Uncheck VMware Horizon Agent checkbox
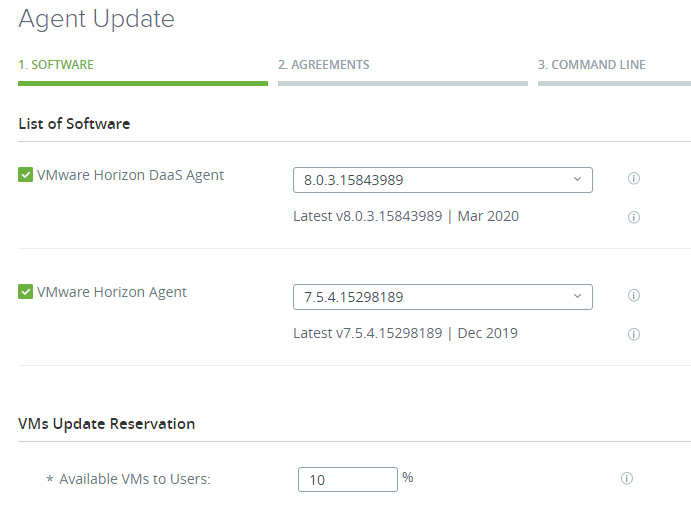 point(26,292)
